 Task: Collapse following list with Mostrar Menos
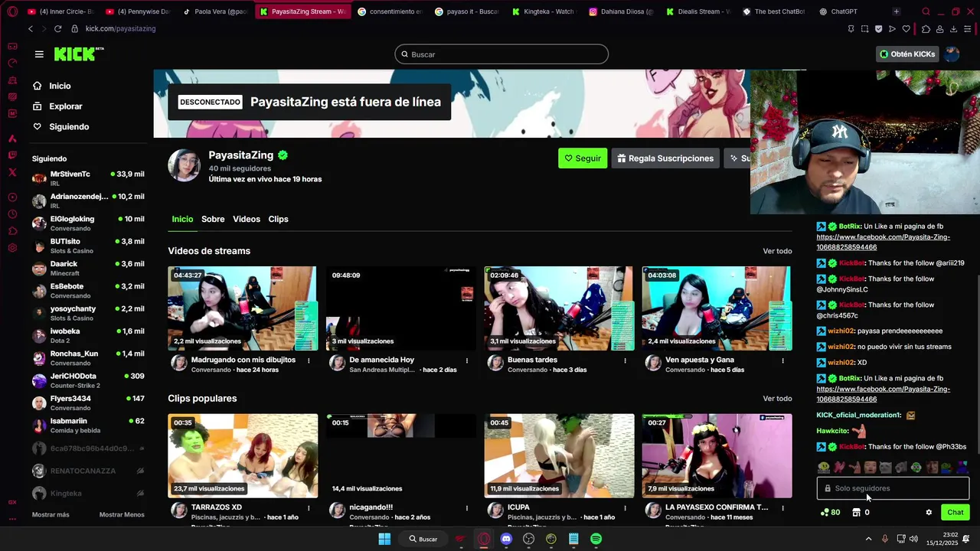coord(122,515)
